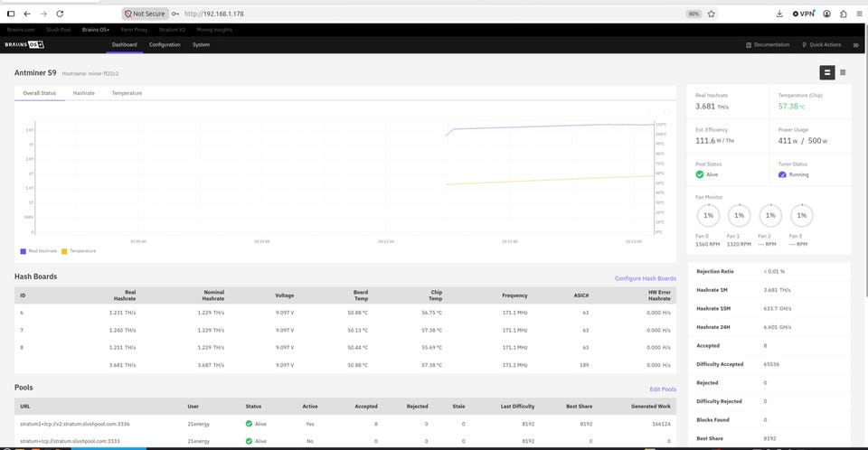The image size is (868, 450).
Task: Open the Farm Proxy top link
Action: point(134,30)
